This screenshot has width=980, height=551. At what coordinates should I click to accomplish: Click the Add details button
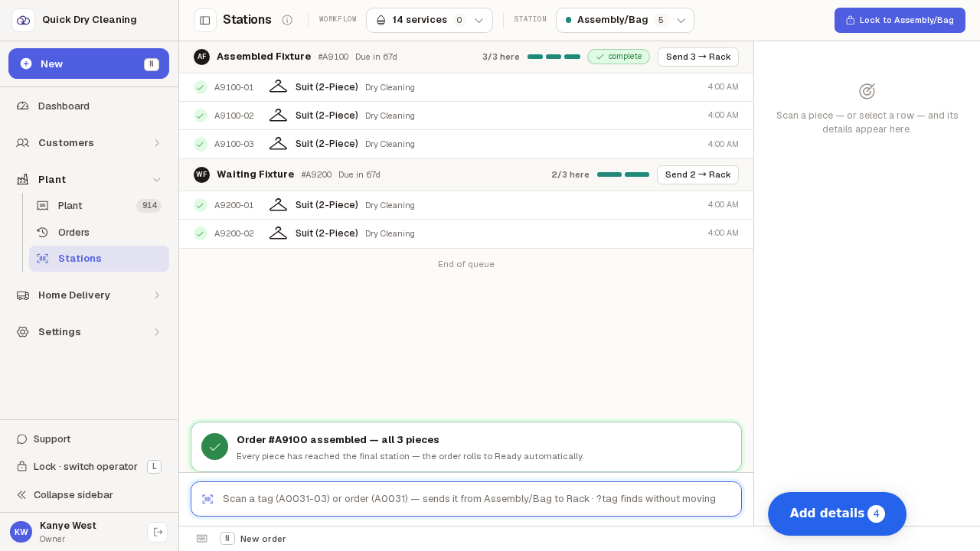click(837, 514)
